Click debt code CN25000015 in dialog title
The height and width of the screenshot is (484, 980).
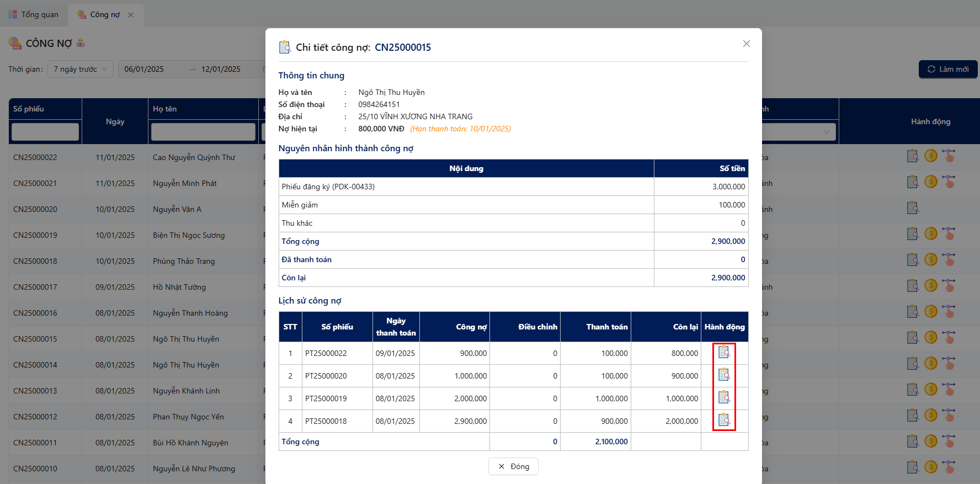(403, 47)
